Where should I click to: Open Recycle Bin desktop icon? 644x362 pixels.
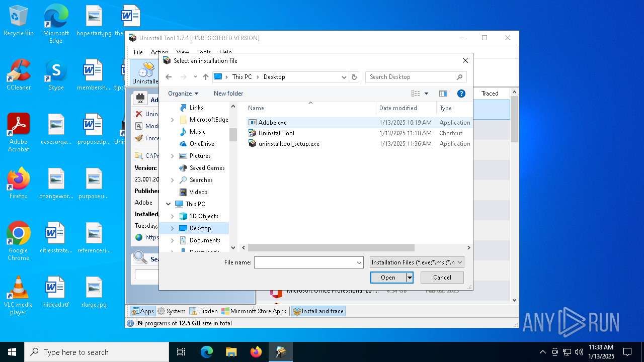tap(19, 21)
